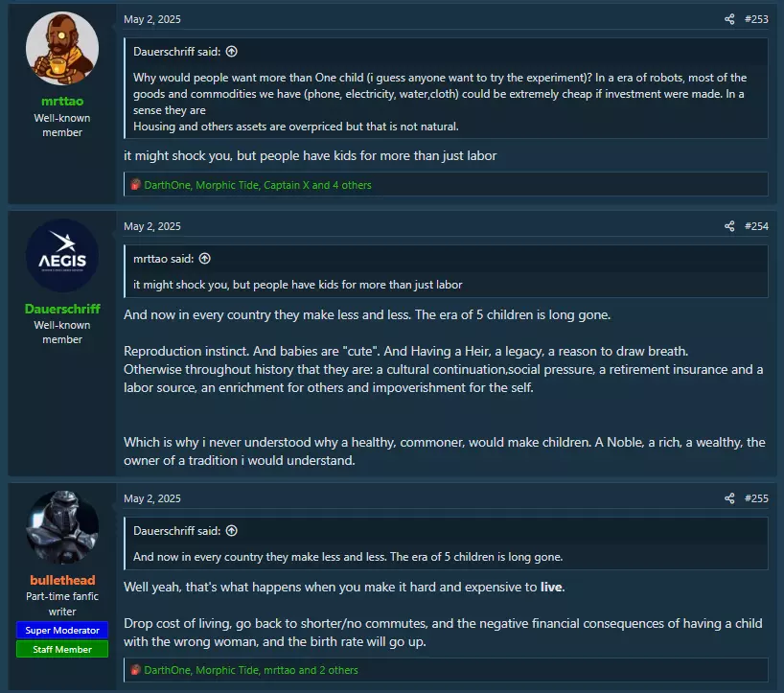Screen dimensions: 784x693
Task: Jump to mrttao's quoted post arrow
Action: (204, 259)
